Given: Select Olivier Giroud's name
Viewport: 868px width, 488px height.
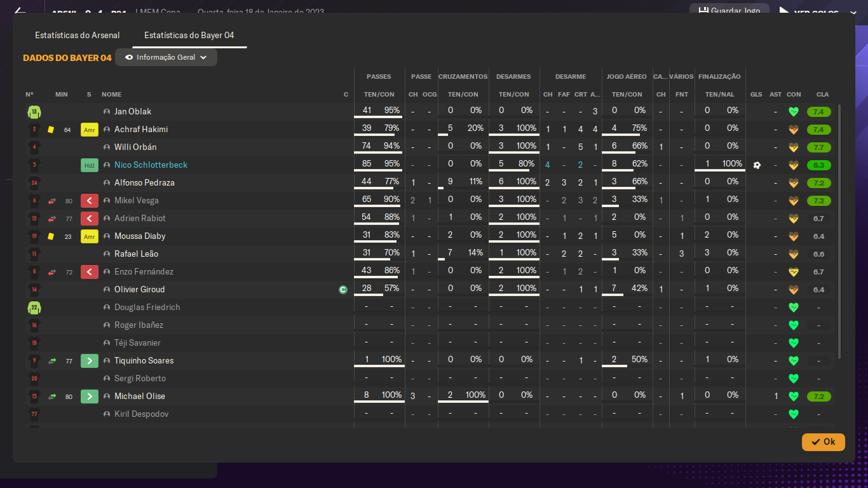Looking at the screenshot, I should point(140,290).
